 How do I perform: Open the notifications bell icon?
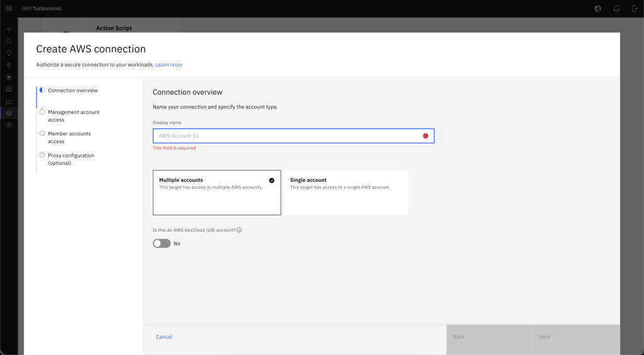coord(616,9)
